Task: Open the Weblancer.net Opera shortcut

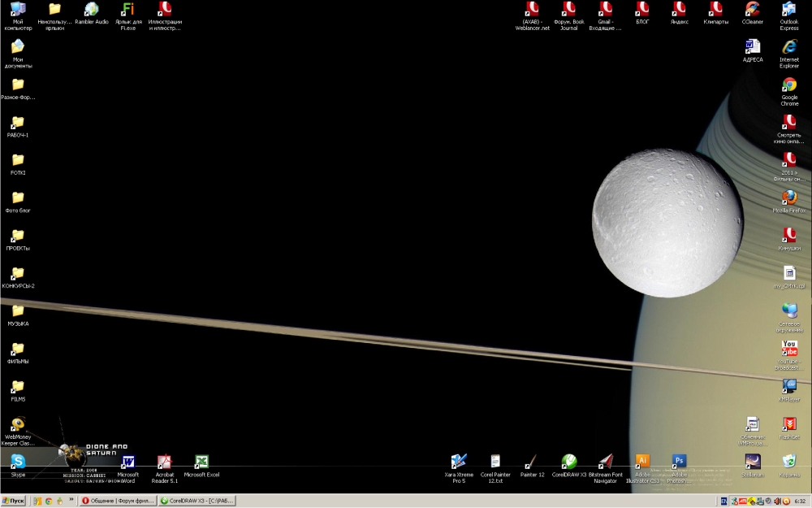Action: (532, 15)
